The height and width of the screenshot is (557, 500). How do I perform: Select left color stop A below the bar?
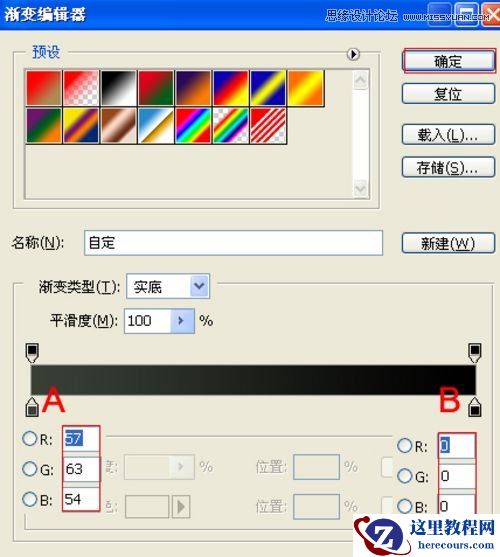tap(32, 407)
